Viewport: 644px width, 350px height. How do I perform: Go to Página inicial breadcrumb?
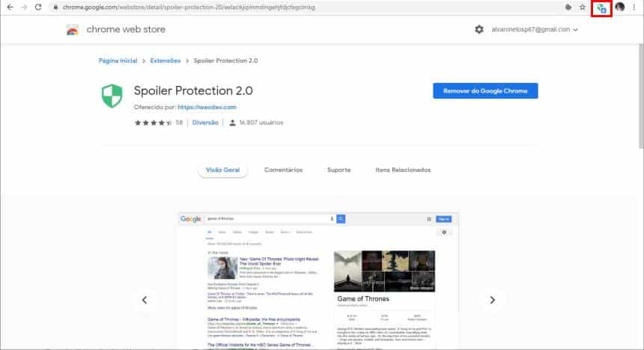(118, 61)
